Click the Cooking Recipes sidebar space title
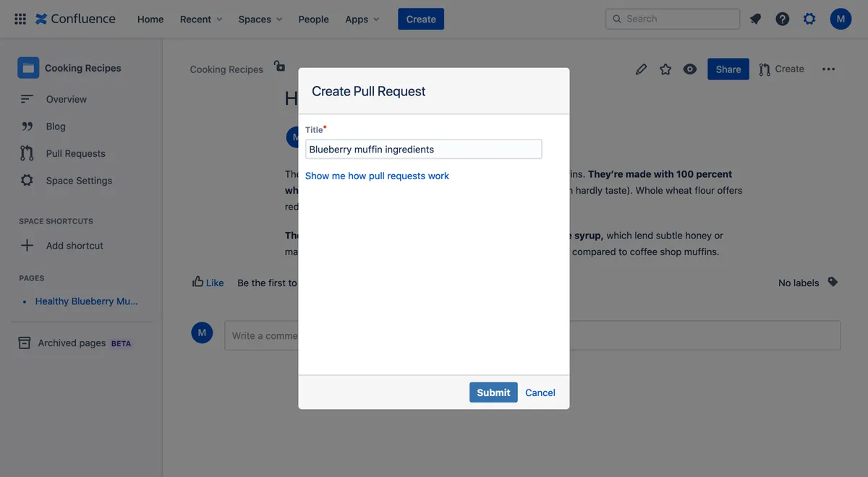This screenshot has height=477, width=868. tap(83, 68)
